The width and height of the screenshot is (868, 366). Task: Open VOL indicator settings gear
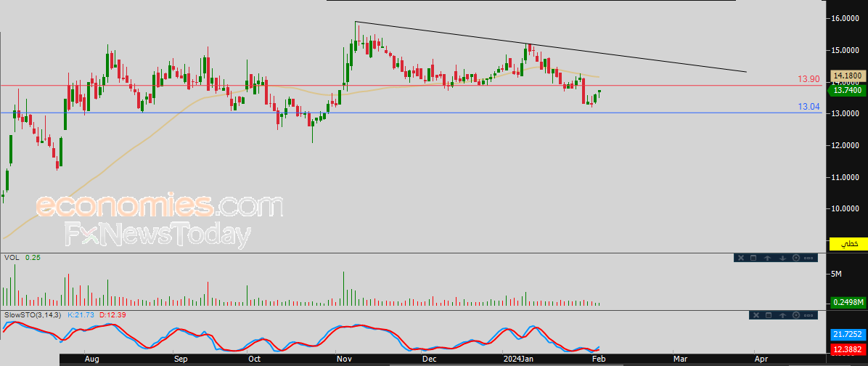point(796,258)
